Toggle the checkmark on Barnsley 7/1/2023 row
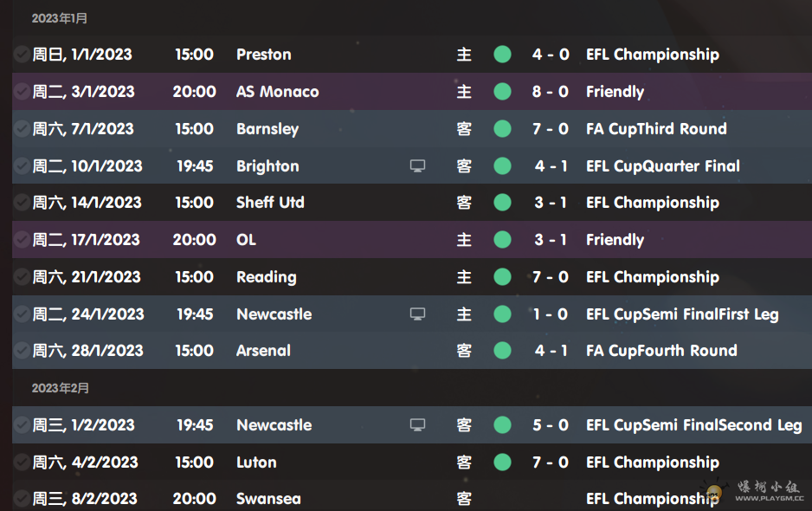Screen dimensions: 812x511 coord(22,129)
